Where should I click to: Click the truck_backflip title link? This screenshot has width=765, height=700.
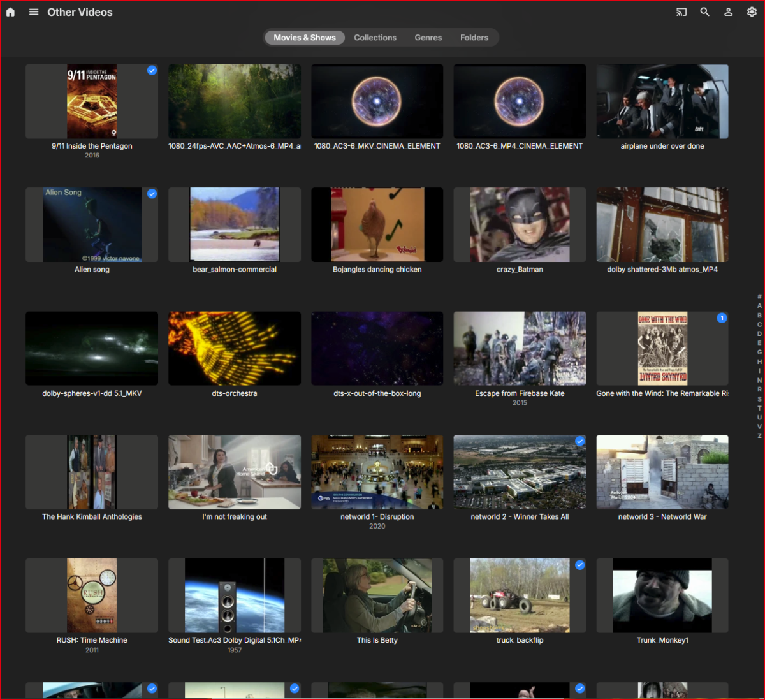point(520,640)
